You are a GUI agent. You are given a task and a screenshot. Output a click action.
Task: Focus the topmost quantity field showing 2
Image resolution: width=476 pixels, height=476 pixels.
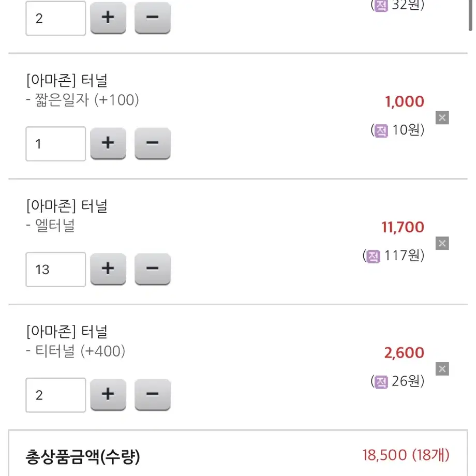click(56, 18)
